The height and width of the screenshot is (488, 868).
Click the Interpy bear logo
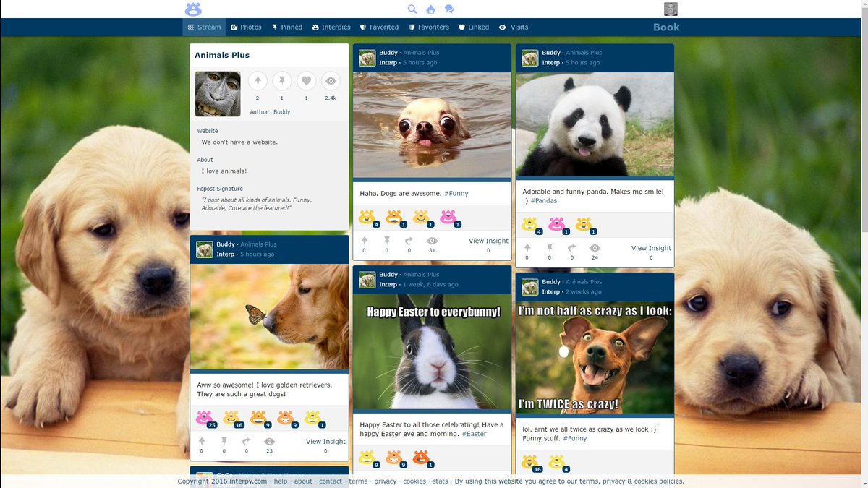point(193,9)
